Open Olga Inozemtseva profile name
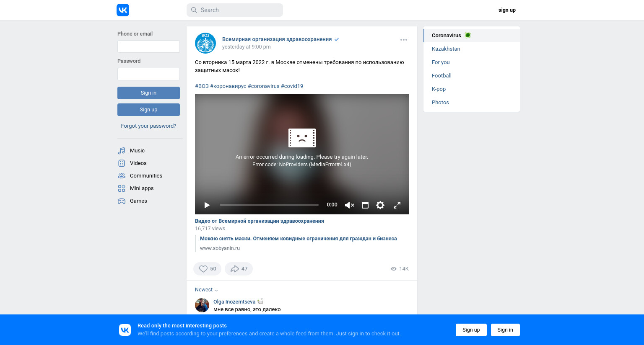Image resolution: width=644 pixels, height=345 pixels. (234, 302)
